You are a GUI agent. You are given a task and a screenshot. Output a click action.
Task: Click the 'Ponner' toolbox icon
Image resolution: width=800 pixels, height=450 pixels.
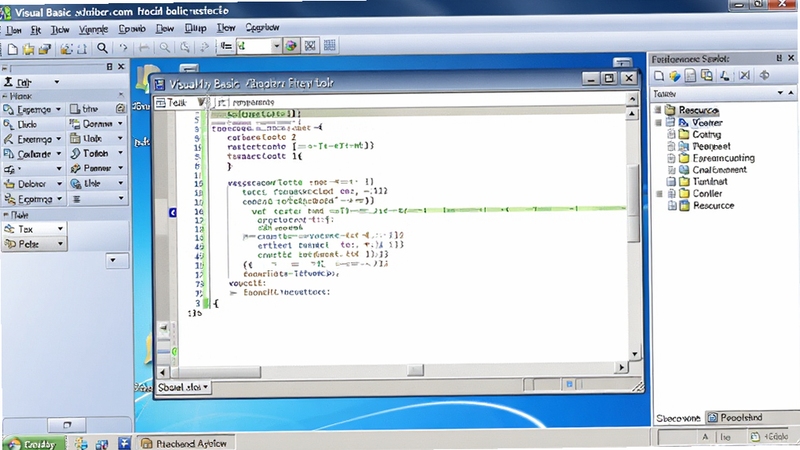click(x=76, y=168)
